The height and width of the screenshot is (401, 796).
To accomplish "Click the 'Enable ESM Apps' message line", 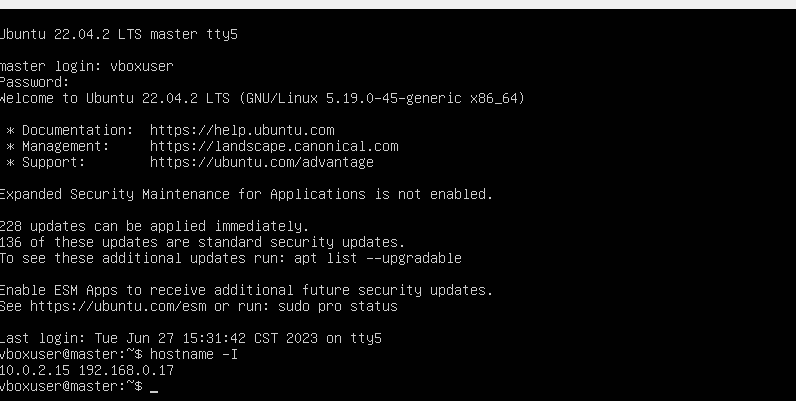I will click(x=246, y=290).
